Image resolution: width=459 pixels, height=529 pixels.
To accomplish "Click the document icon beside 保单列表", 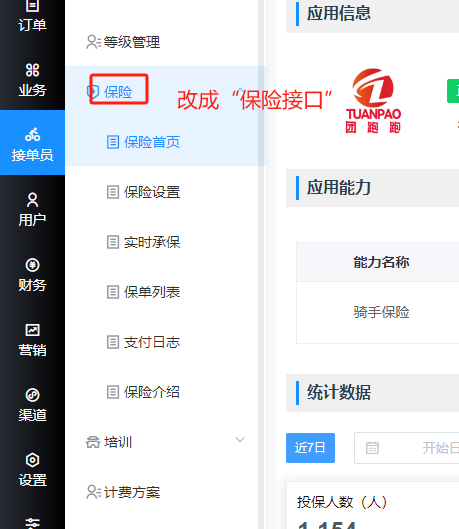I will tap(113, 292).
